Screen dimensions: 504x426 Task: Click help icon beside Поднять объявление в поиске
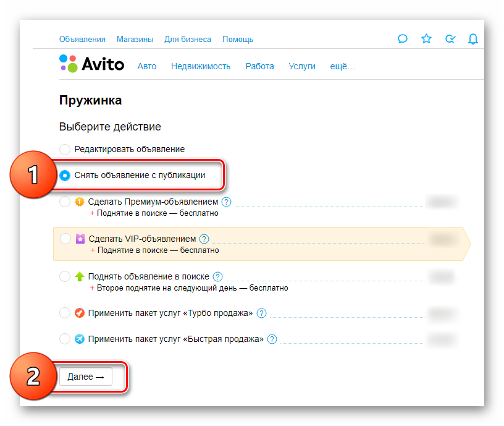(x=217, y=276)
